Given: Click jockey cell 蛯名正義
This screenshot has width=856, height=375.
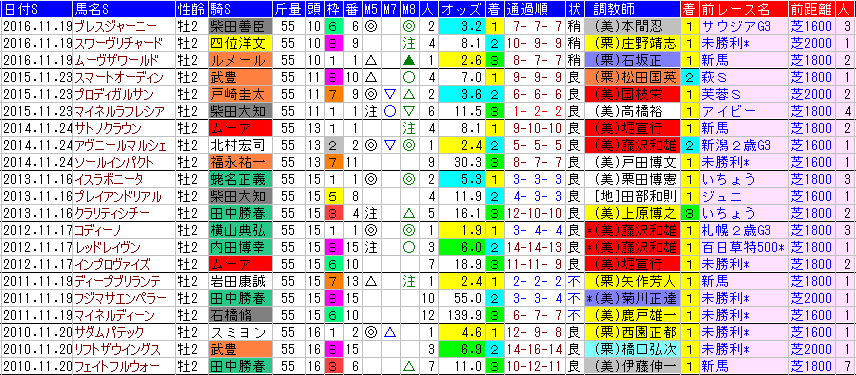Looking at the screenshot, I should click(240, 179).
